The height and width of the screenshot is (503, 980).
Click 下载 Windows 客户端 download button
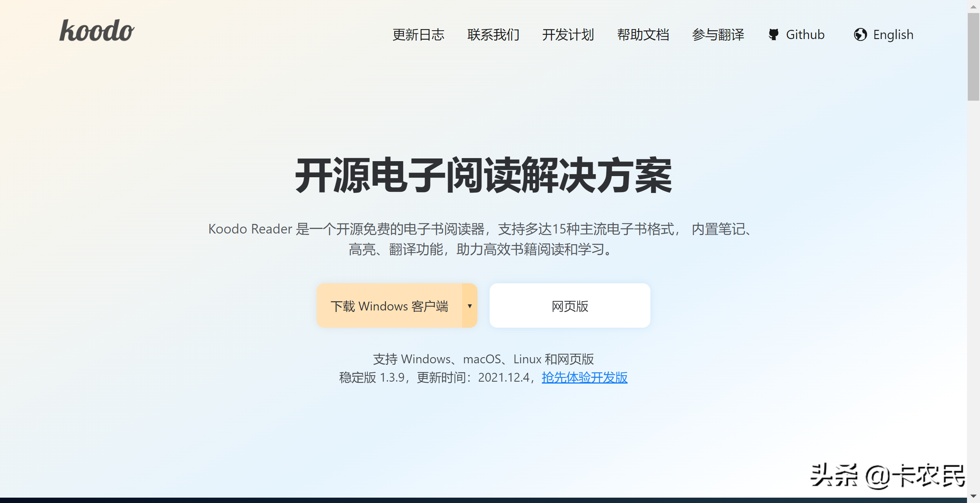[389, 305]
